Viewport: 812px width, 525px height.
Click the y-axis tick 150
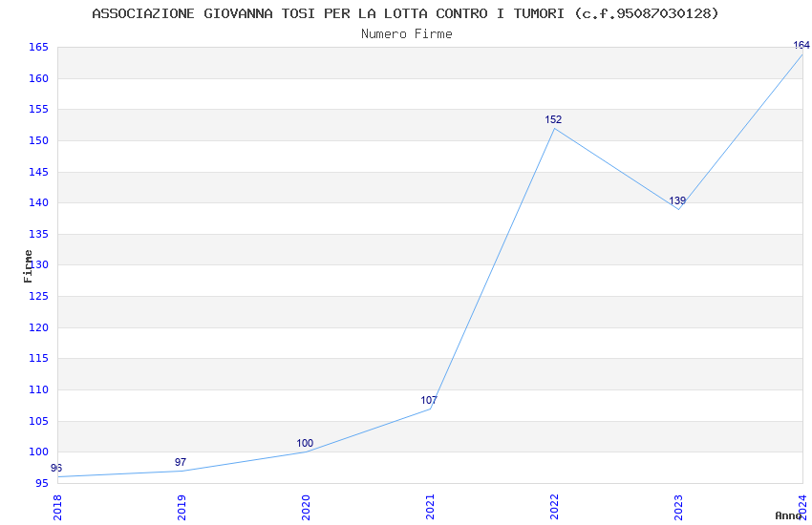(x=38, y=140)
